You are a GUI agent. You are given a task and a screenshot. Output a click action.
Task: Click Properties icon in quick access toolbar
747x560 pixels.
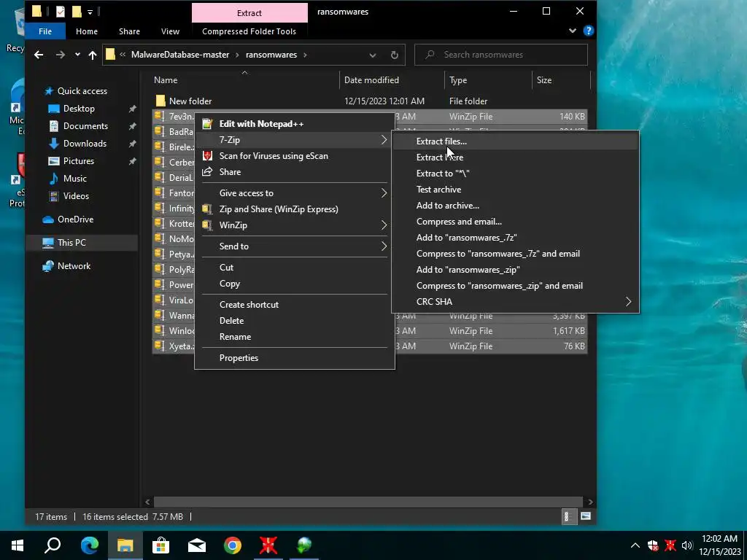[61, 12]
